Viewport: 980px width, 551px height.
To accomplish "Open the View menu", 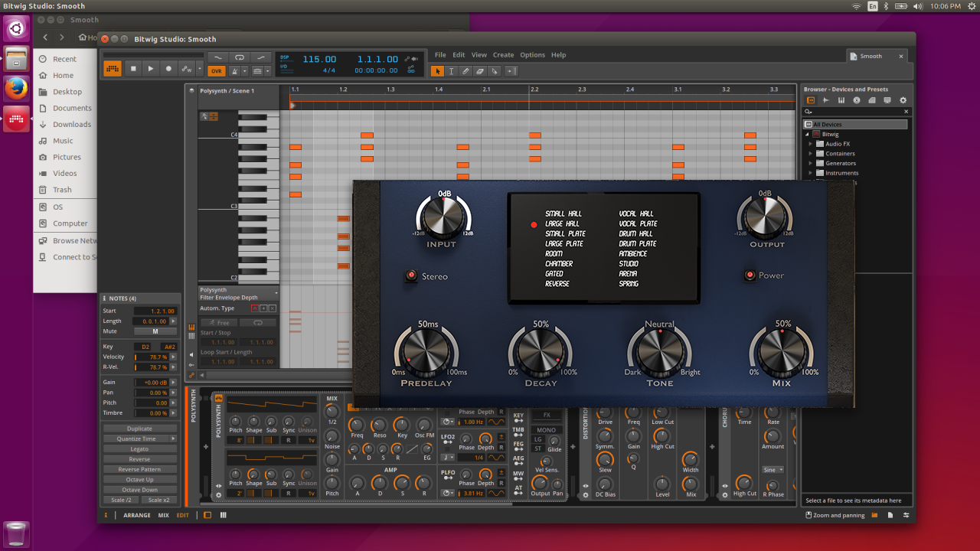I will 479,55.
